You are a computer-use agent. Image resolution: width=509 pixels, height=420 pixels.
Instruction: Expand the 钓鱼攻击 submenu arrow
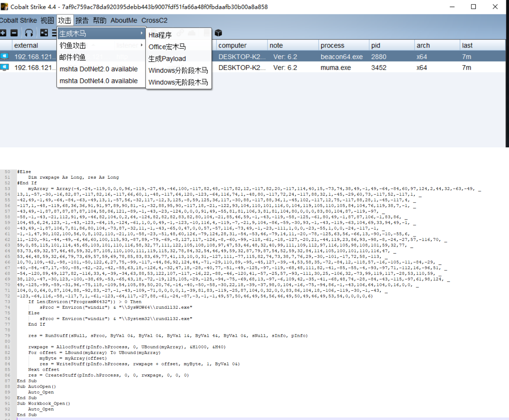pyautogui.click(x=142, y=45)
